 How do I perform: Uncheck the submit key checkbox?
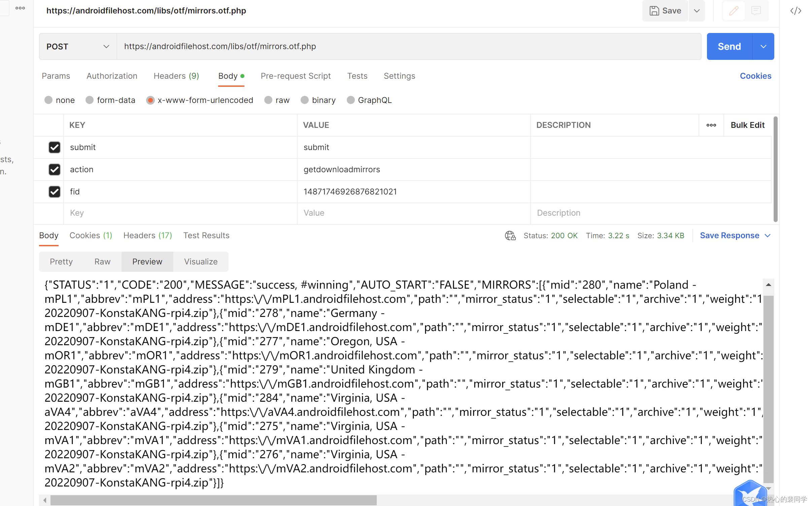(x=54, y=147)
